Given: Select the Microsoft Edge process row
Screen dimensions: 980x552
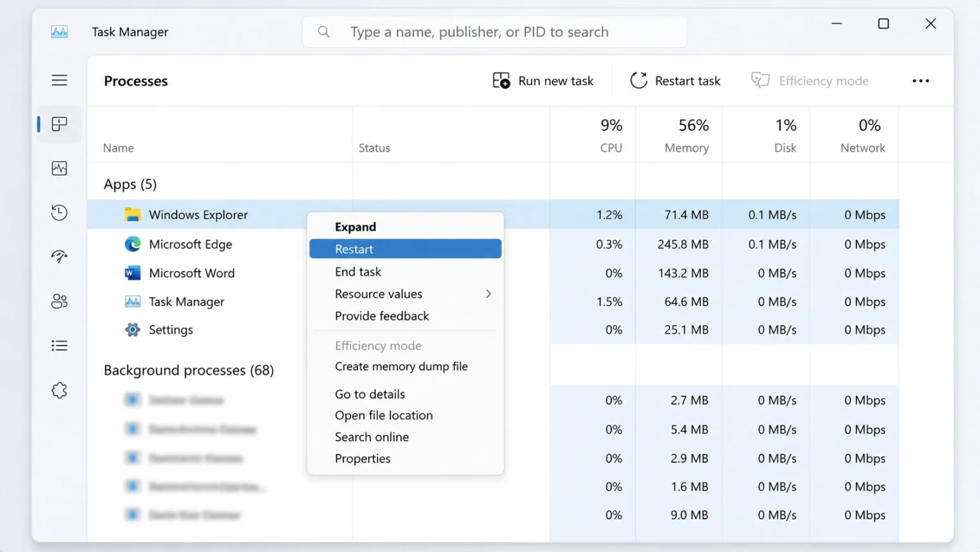Looking at the screenshot, I should [493, 244].
